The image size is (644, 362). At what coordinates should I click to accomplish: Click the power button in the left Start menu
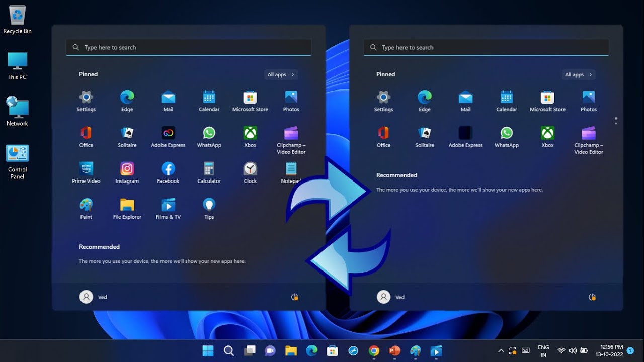pos(295,297)
